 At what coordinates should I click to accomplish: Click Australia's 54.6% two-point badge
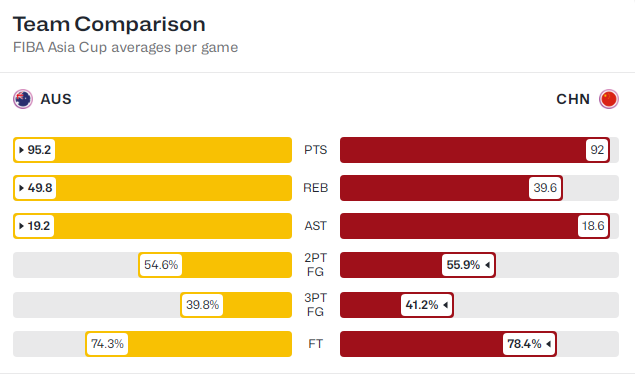click(161, 265)
